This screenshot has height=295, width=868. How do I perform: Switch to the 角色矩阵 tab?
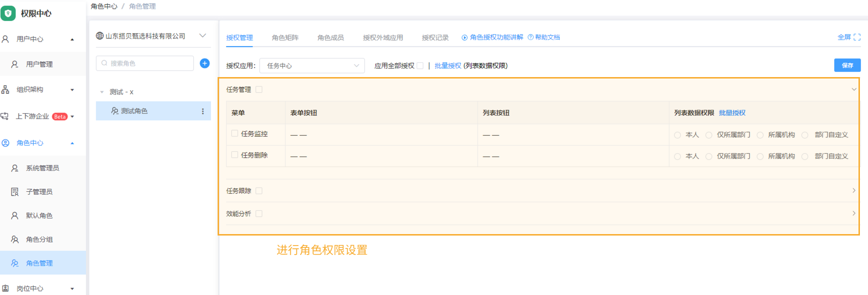pos(285,38)
